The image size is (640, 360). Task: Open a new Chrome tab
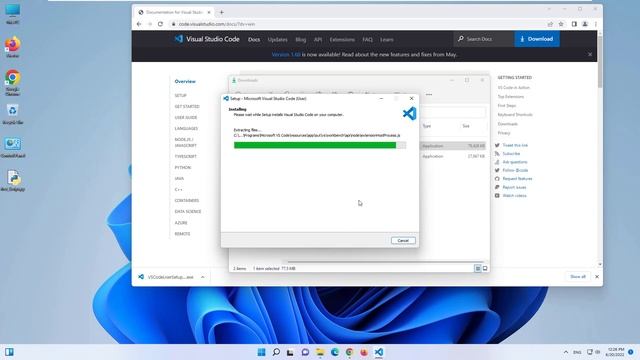click(x=222, y=12)
